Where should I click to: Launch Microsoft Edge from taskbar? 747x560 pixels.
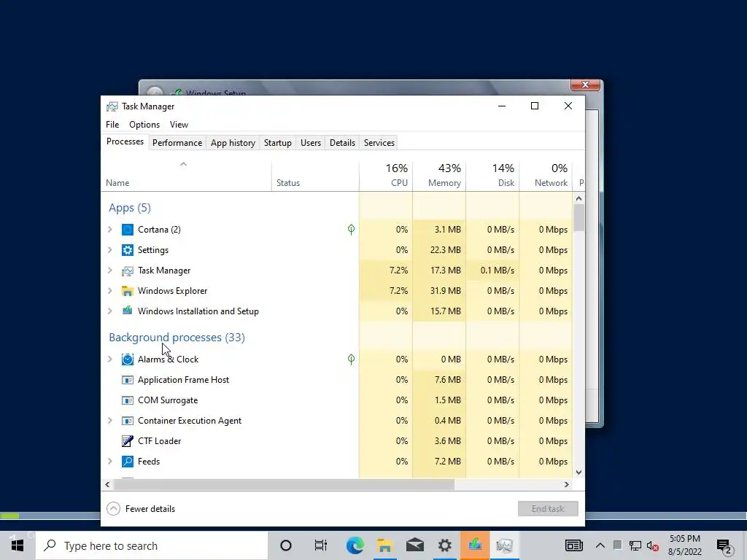[355, 545]
